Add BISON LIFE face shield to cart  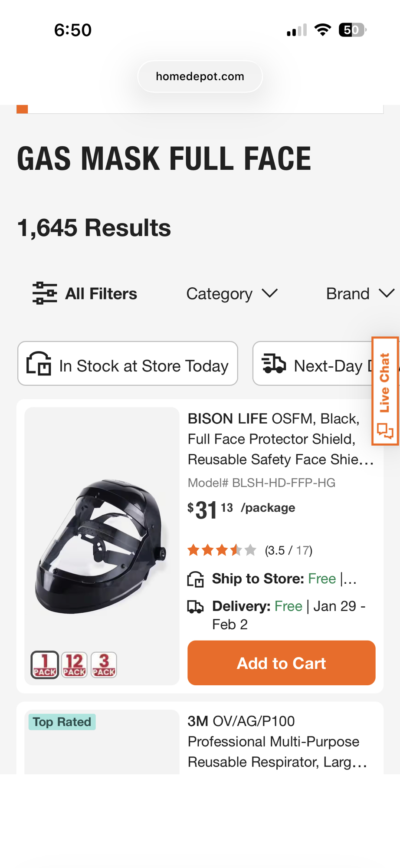click(281, 663)
